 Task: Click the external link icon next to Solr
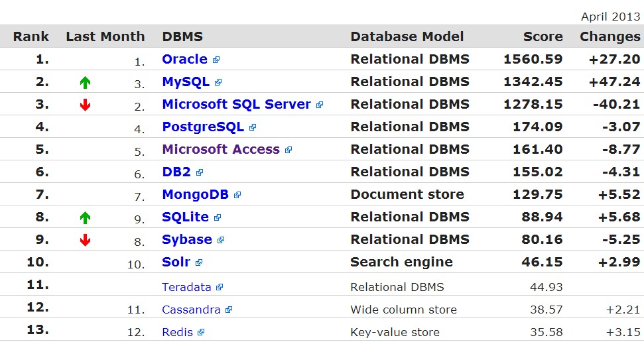click(x=199, y=262)
